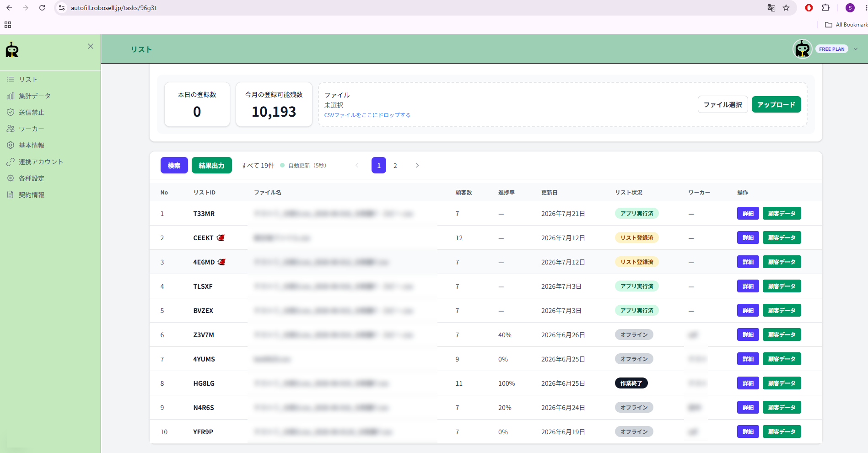Open 送信禁止 shield icon in sidebar
Image resolution: width=868 pixels, height=453 pixels.
tap(11, 113)
